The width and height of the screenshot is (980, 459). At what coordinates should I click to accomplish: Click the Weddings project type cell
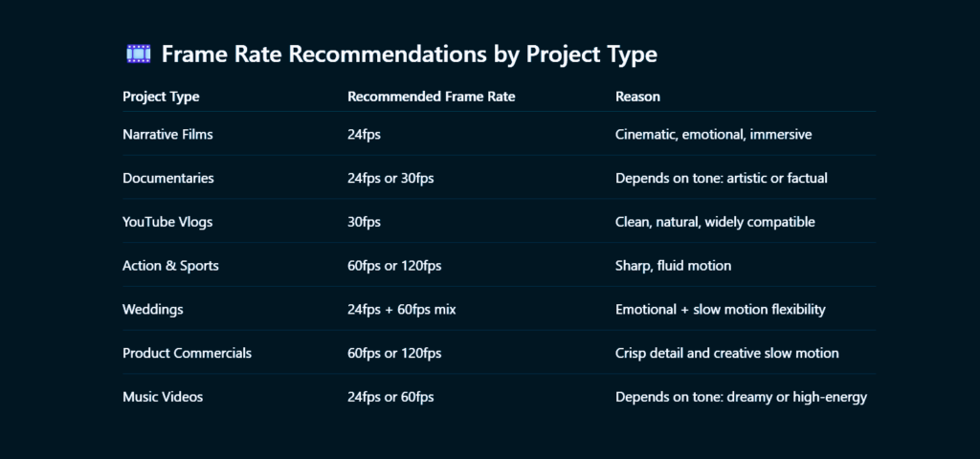click(152, 309)
